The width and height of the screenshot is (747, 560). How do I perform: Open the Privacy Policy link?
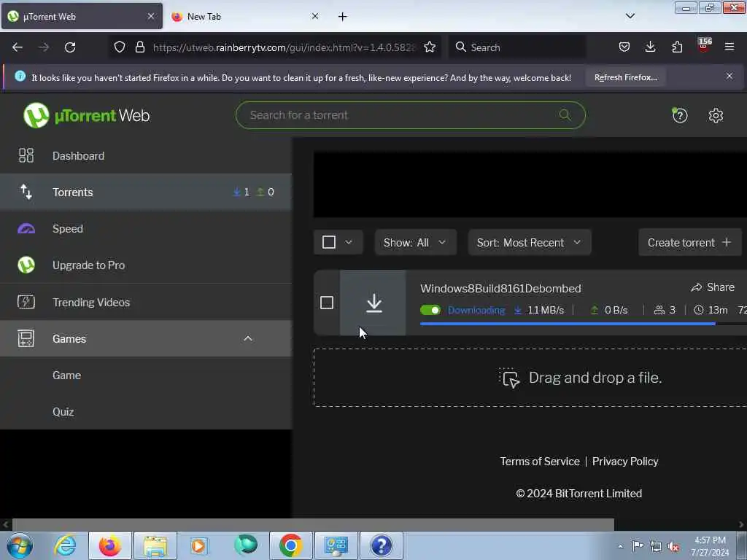pos(625,462)
